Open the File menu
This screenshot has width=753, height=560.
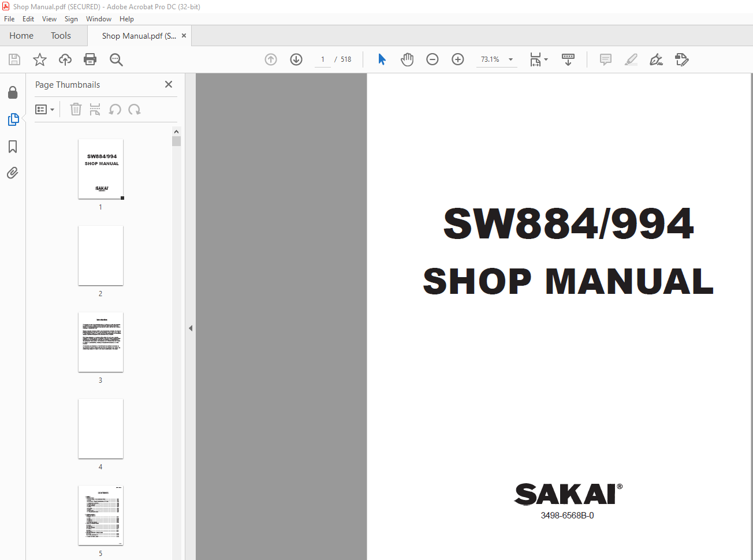(9, 19)
